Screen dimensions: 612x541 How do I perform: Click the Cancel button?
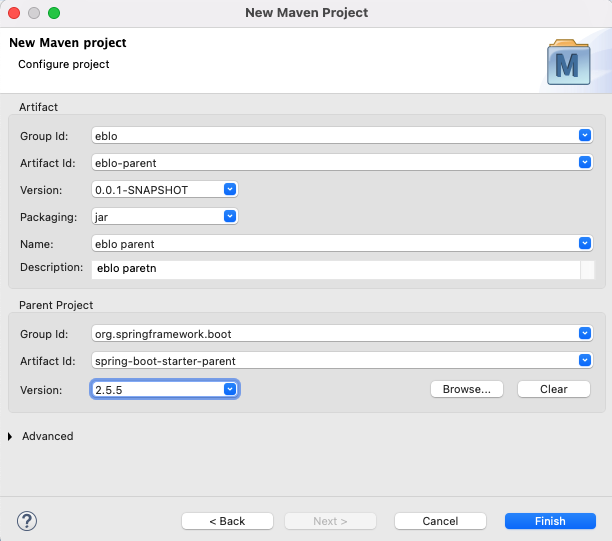(x=440, y=521)
